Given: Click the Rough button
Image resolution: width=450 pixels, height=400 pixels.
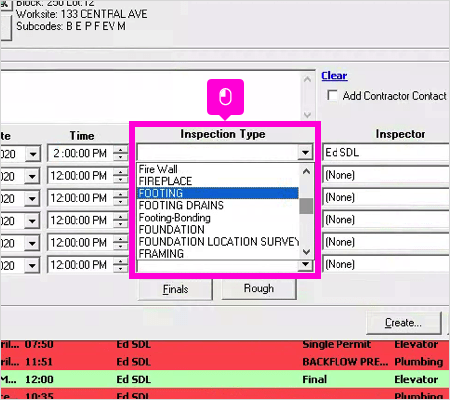Looking at the screenshot, I should point(259,289).
